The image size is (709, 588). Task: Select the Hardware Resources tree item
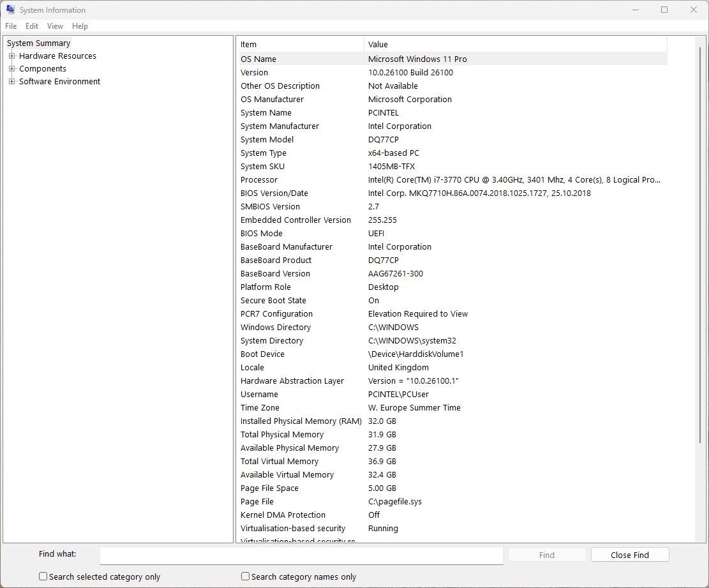click(x=57, y=56)
